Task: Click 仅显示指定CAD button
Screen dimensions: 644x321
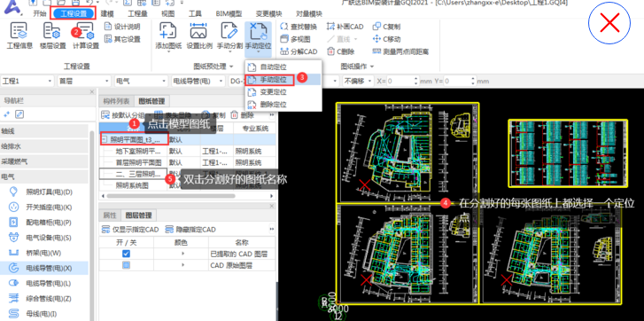Action: (x=130, y=230)
